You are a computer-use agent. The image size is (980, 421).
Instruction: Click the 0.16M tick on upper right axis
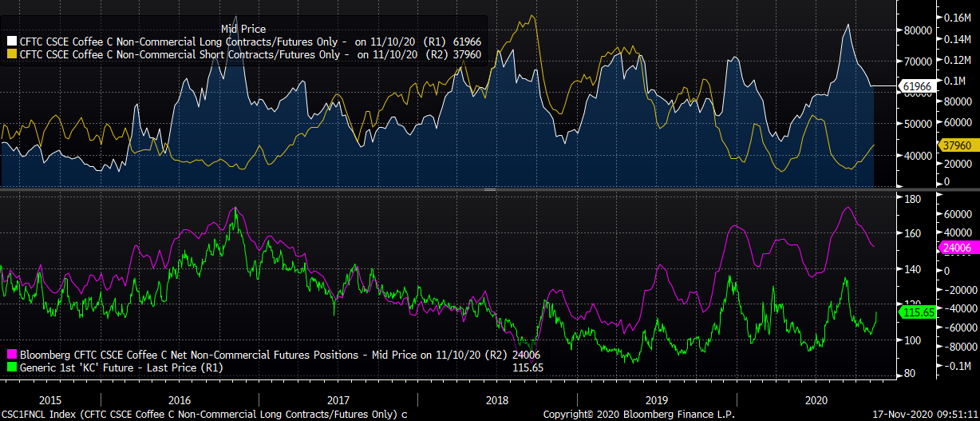coord(957,17)
